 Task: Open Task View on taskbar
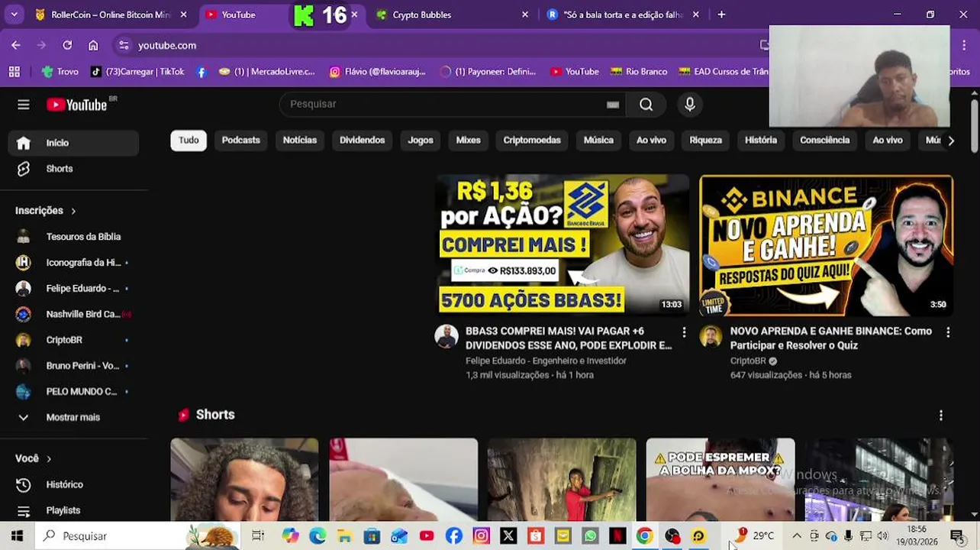(258, 536)
